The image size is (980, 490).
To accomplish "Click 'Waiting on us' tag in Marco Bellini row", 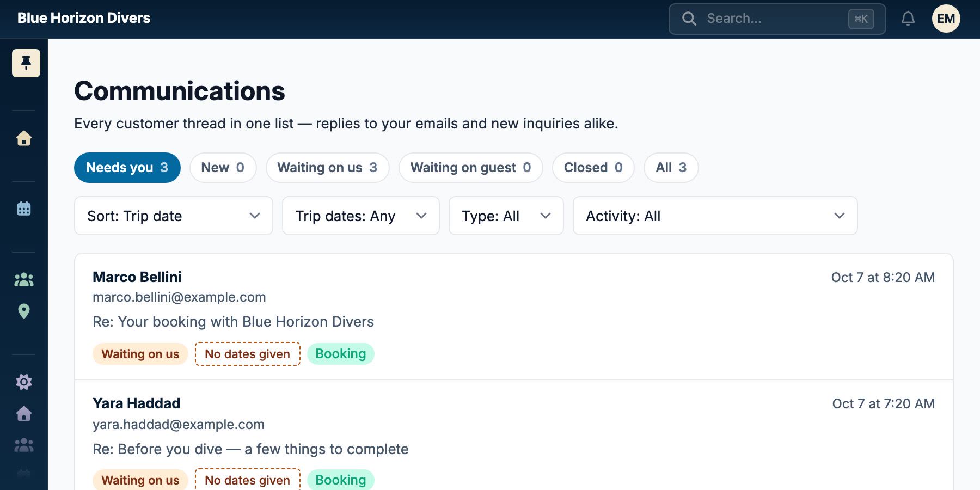I will pyautogui.click(x=140, y=354).
